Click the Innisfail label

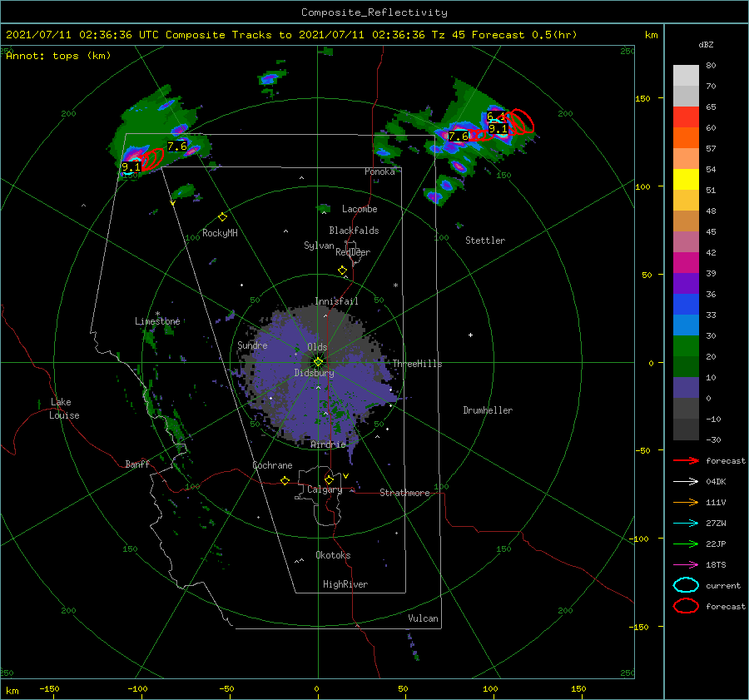(336, 301)
